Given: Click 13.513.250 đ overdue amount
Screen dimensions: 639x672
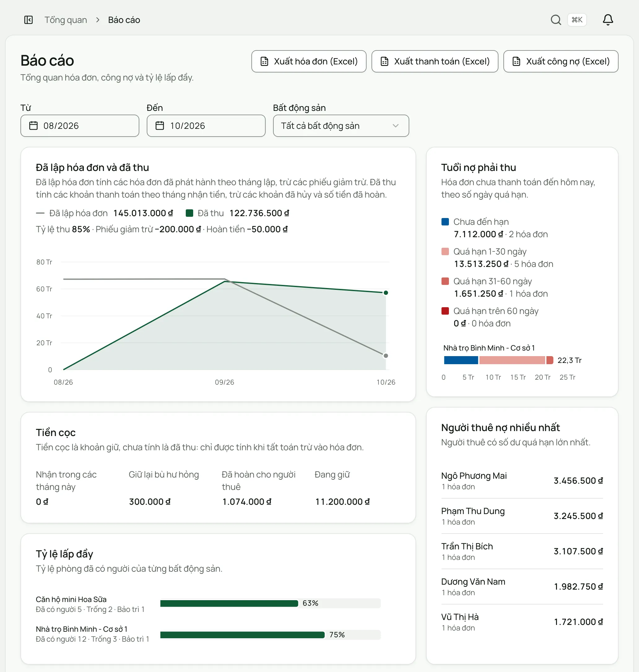Looking at the screenshot, I should tap(481, 264).
